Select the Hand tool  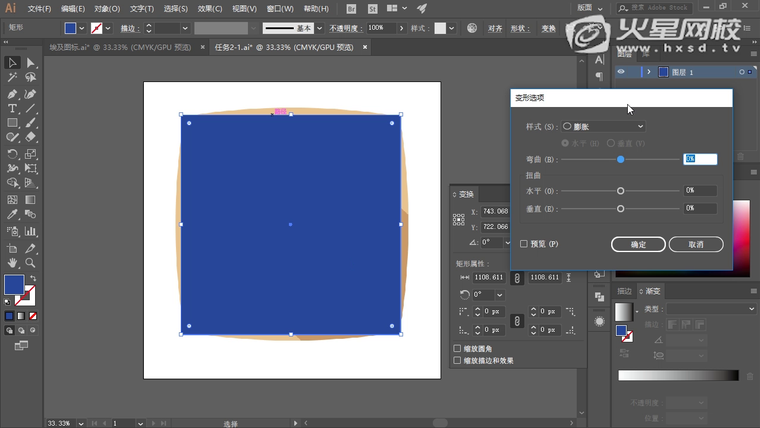click(12, 262)
